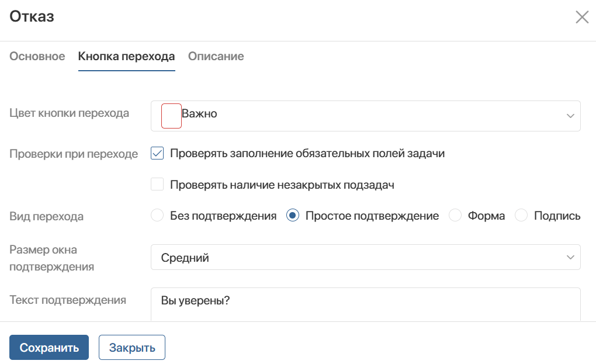Switch to the Основное tab

(x=37, y=56)
